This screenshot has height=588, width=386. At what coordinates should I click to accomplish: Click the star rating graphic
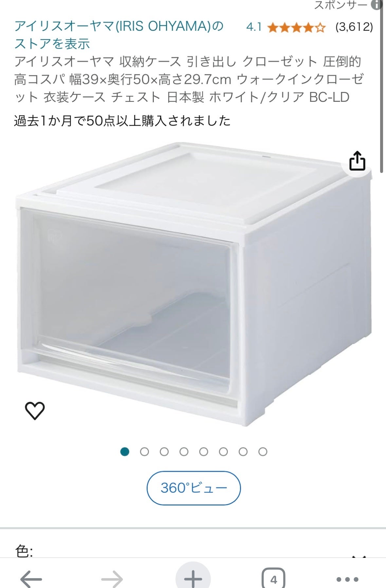(x=297, y=28)
